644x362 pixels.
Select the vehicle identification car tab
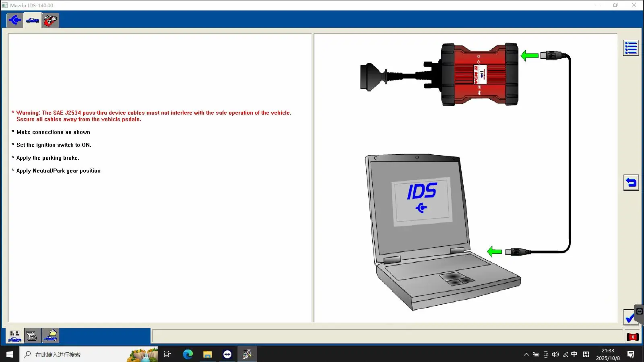coord(33,20)
